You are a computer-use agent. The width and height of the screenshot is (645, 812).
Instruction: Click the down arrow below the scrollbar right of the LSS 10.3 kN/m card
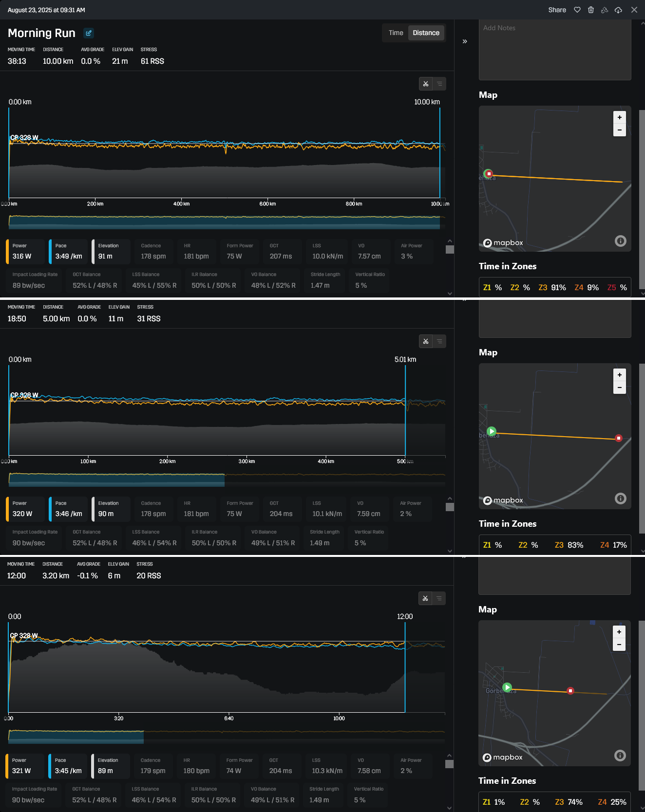[x=449, y=808]
